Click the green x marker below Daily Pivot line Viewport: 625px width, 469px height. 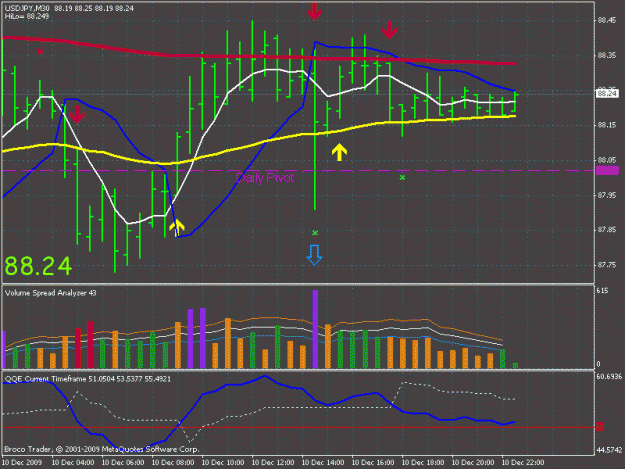click(402, 177)
